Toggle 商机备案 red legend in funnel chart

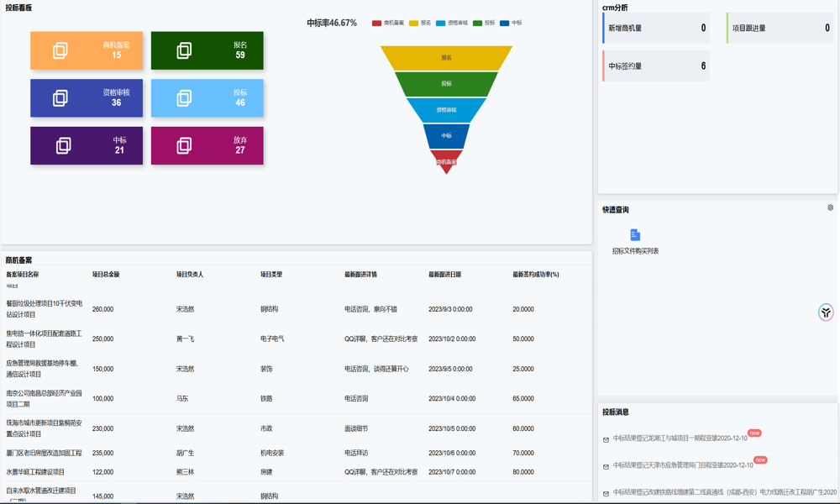388,24
